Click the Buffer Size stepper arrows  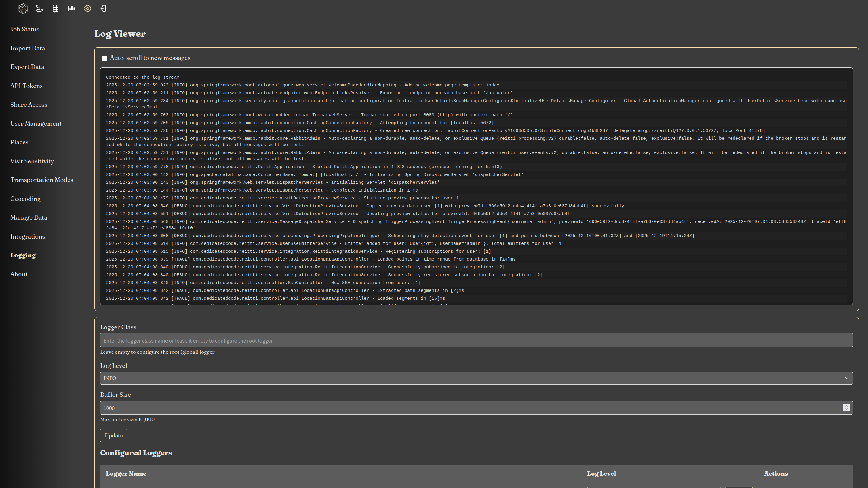pos(846,408)
